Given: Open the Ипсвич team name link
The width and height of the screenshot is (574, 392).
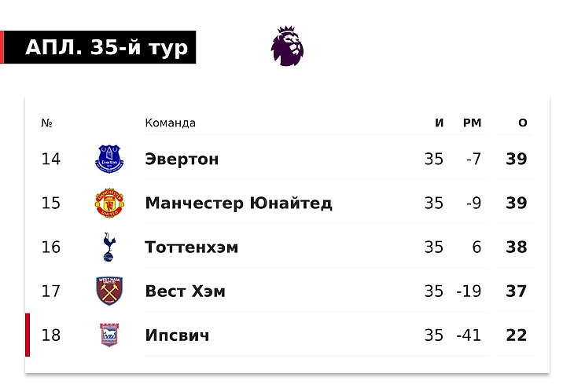Looking at the screenshot, I should [x=177, y=335].
